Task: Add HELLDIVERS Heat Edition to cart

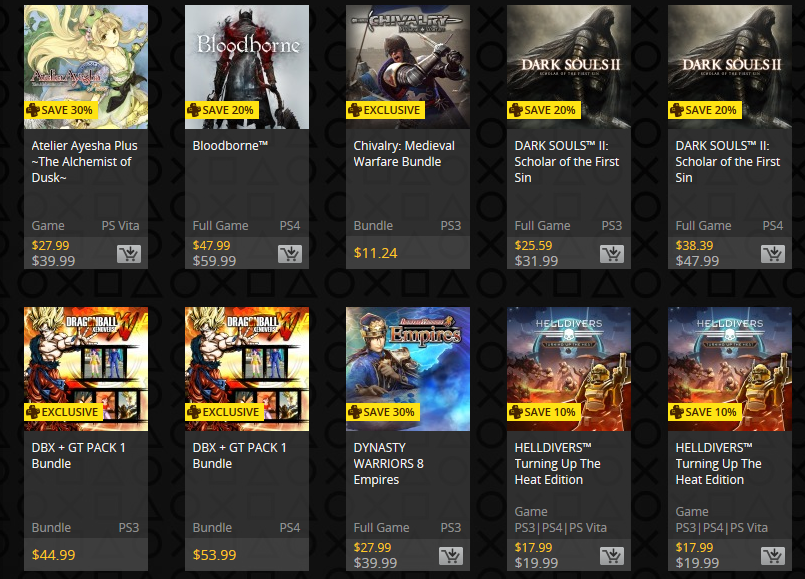Action: pos(611,555)
